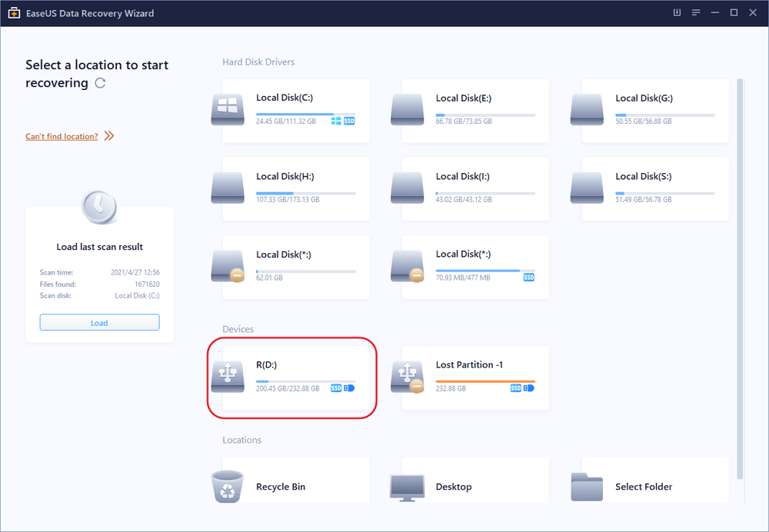Click the import scan session icon in title bar
769x532 pixels.
[x=677, y=13]
